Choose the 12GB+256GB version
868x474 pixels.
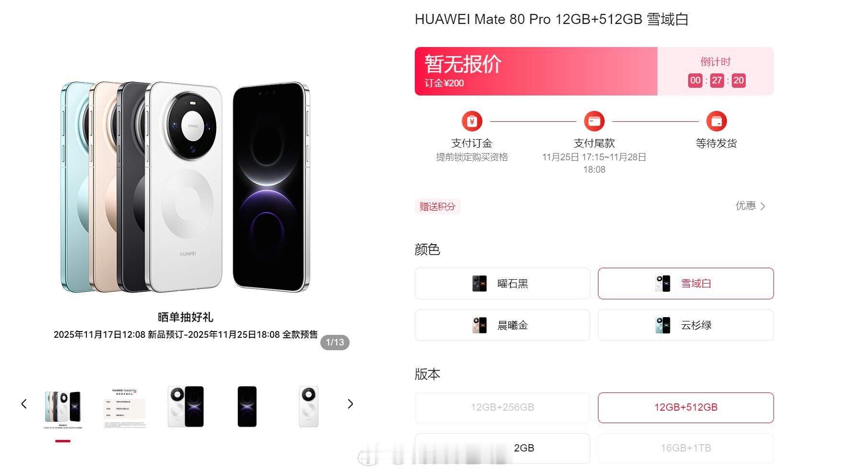tap(503, 407)
